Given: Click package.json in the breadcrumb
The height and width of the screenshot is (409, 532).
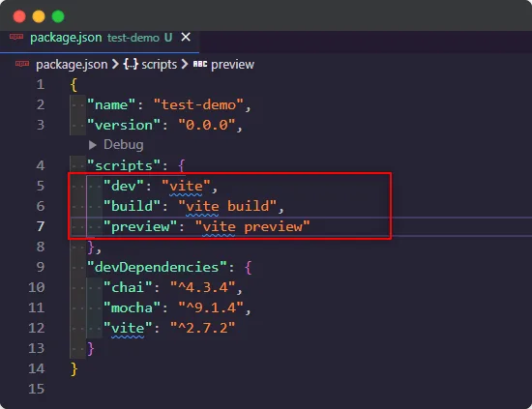Looking at the screenshot, I should (x=72, y=65).
